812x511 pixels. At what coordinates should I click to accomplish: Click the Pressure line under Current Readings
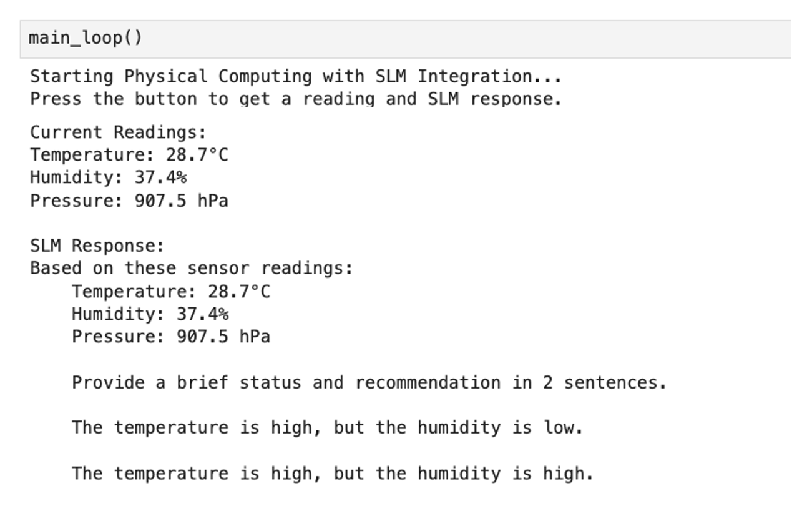pyautogui.click(x=129, y=201)
